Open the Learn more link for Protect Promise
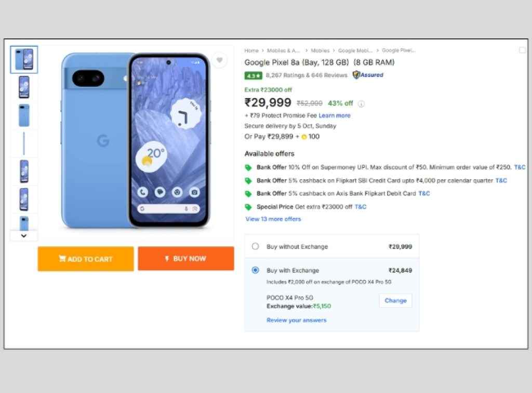 pyautogui.click(x=335, y=115)
